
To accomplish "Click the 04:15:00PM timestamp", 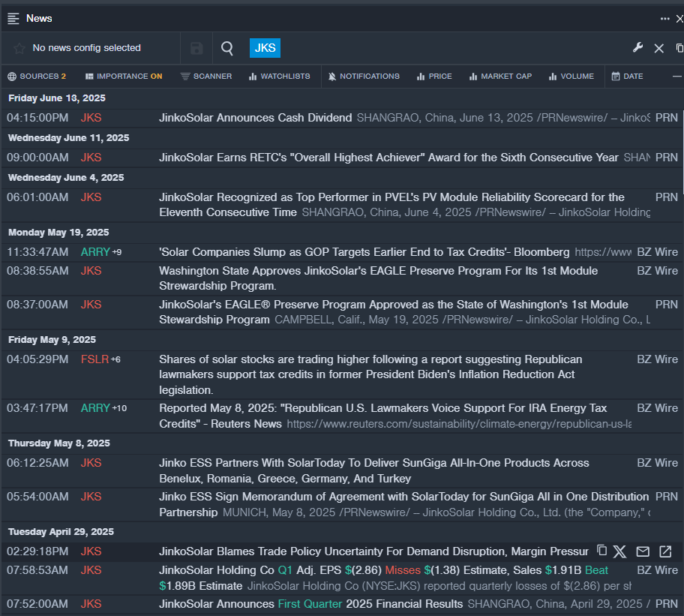I will [x=37, y=118].
